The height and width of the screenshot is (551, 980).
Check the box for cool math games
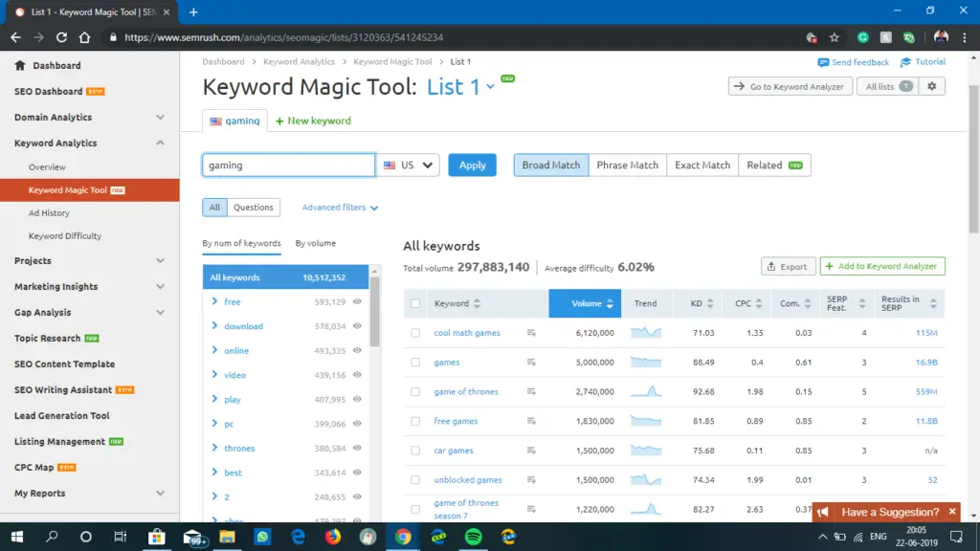tap(415, 333)
